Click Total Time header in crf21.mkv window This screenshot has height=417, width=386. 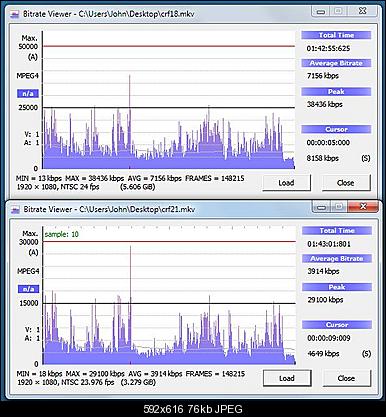coord(337,230)
